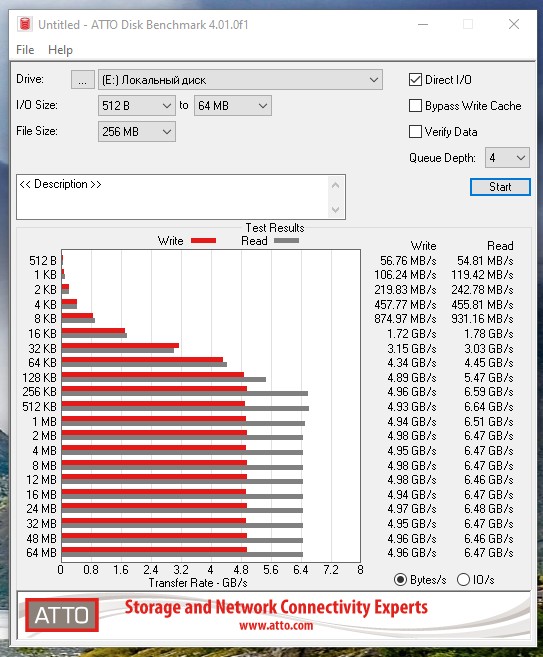Screen dimensions: 543x657
Task: Disable the Direct I/O checkbox
Action: click(415, 80)
